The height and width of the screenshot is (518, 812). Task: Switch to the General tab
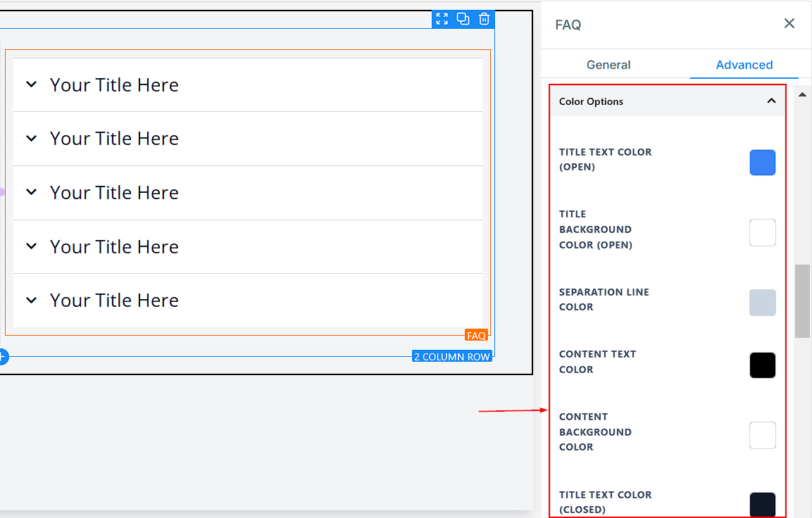tap(608, 65)
